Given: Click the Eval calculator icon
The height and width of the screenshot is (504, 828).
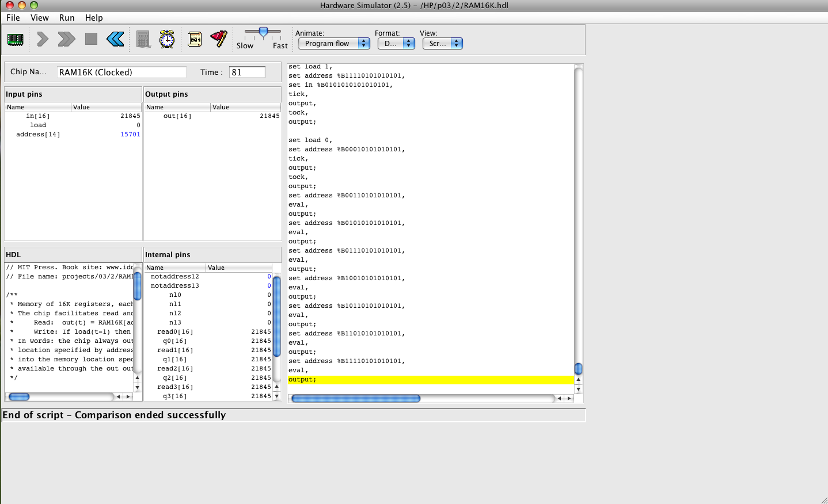Looking at the screenshot, I should click(143, 39).
